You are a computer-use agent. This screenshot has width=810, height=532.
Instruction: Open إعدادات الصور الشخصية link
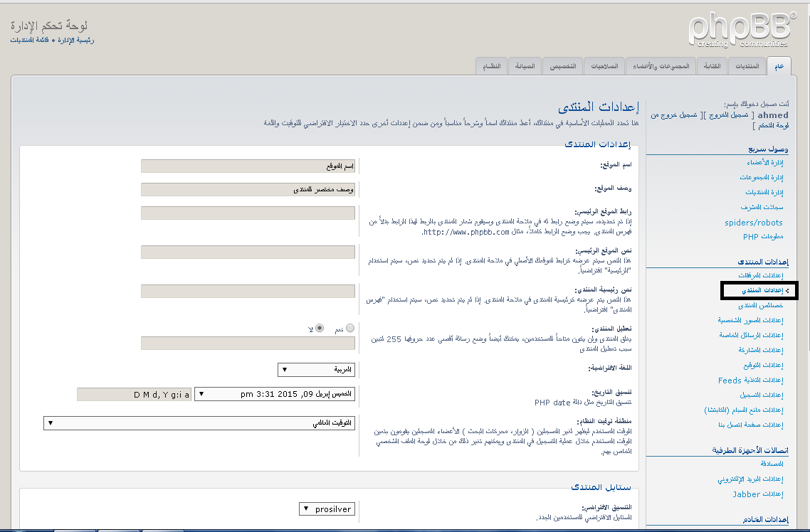point(750,321)
